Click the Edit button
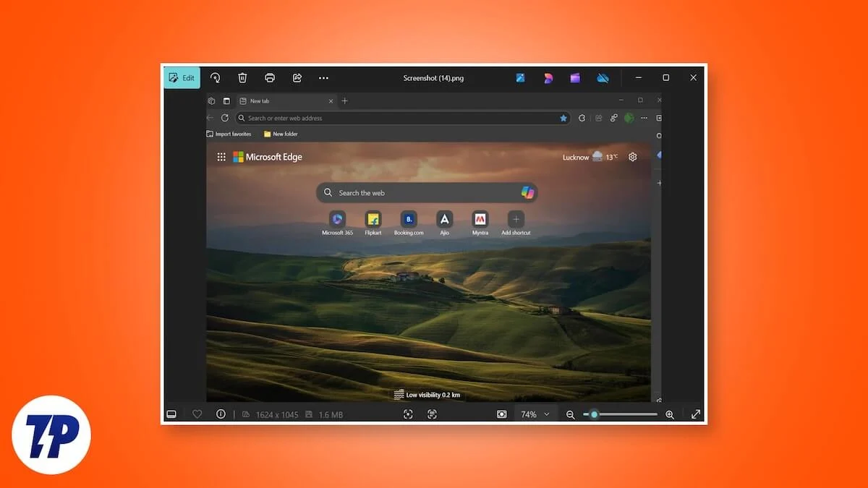868x488 pixels. 182,78
